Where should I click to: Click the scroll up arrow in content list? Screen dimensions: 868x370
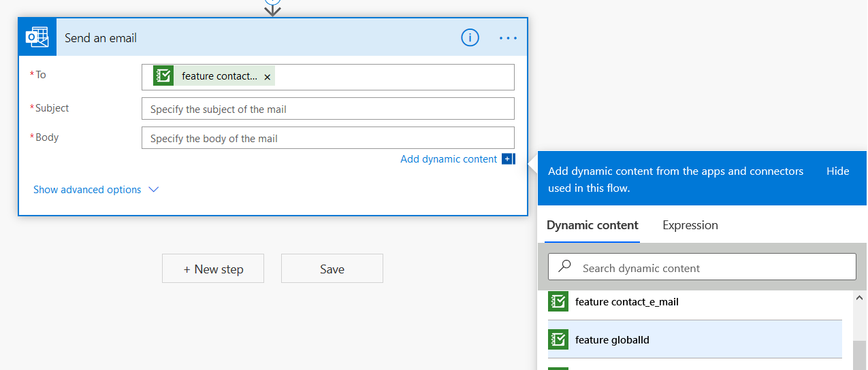pyautogui.click(x=859, y=299)
